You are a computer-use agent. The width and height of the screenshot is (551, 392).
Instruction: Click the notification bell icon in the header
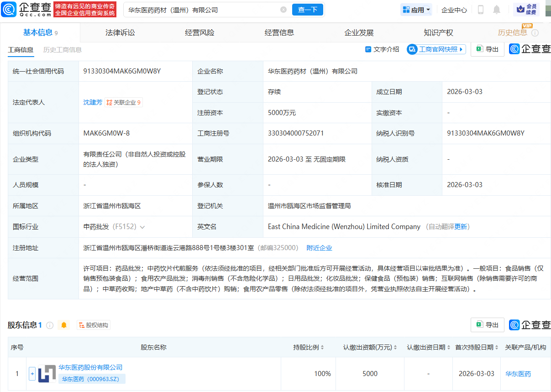(x=497, y=10)
